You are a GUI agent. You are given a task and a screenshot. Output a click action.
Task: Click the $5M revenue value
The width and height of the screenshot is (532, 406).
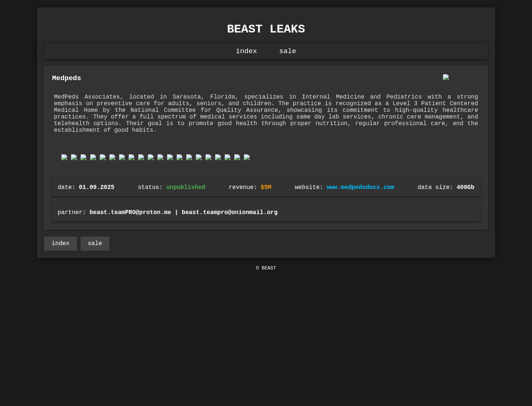pyautogui.click(x=266, y=187)
